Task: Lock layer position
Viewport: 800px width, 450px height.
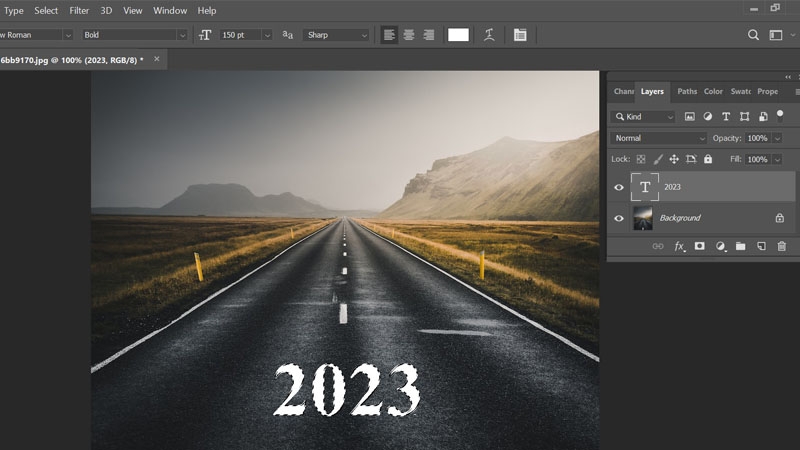Action: [x=674, y=159]
